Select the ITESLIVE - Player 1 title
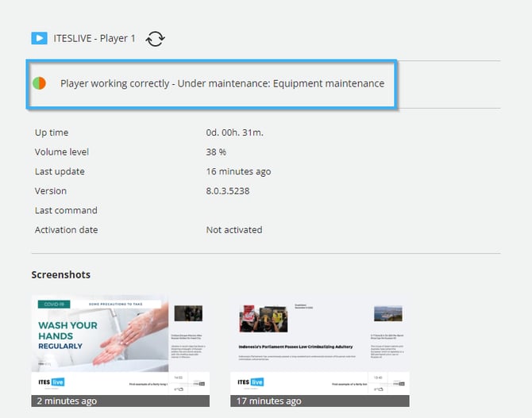Image resolution: width=532 pixels, height=418 pixels. 94,38
